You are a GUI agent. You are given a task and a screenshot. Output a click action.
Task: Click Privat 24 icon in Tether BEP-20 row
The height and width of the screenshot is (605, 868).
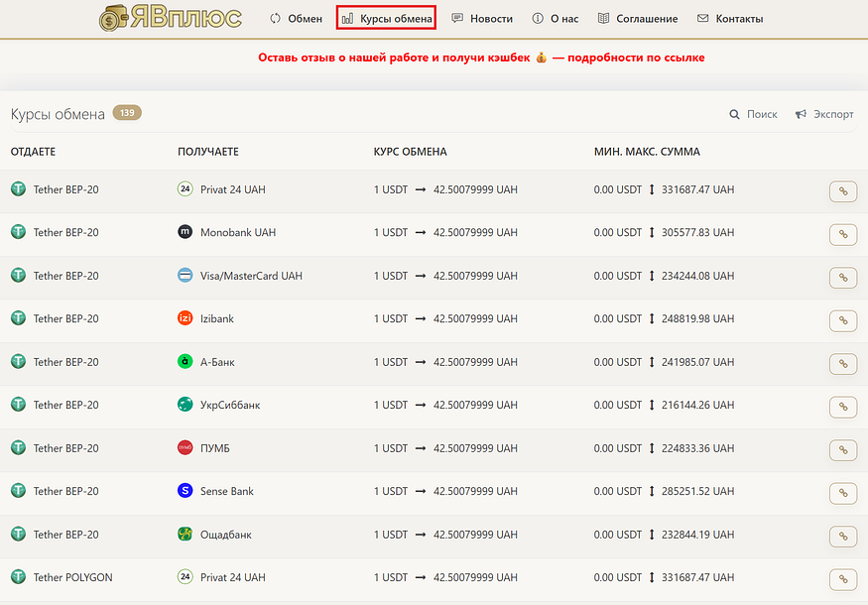tap(185, 188)
